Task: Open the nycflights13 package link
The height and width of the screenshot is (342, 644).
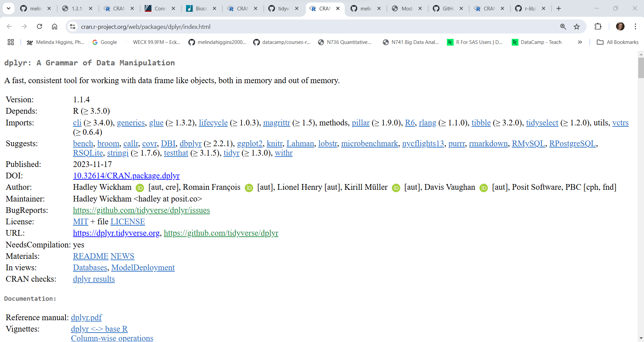Action: (x=423, y=144)
